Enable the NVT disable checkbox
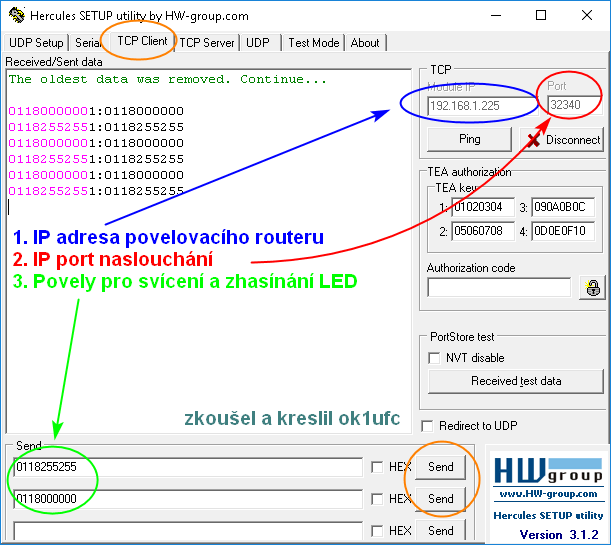Image resolution: width=611 pixels, height=545 pixels. (435, 358)
